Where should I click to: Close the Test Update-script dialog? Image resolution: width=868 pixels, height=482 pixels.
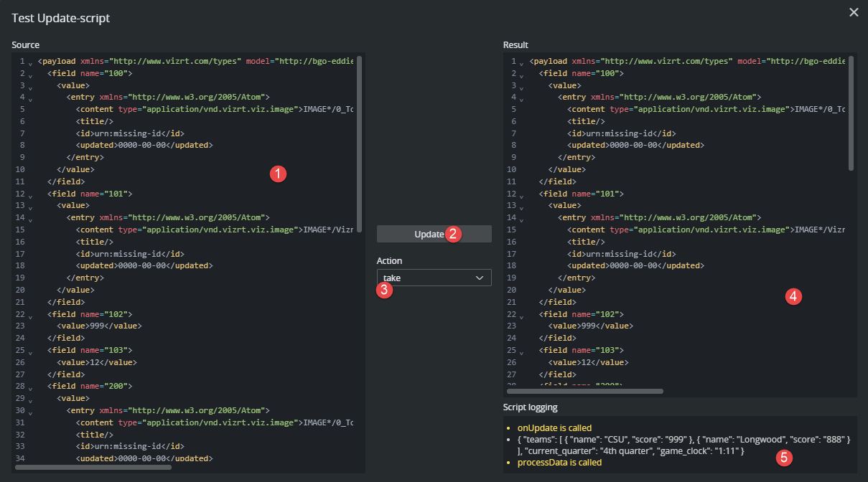(x=853, y=12)
